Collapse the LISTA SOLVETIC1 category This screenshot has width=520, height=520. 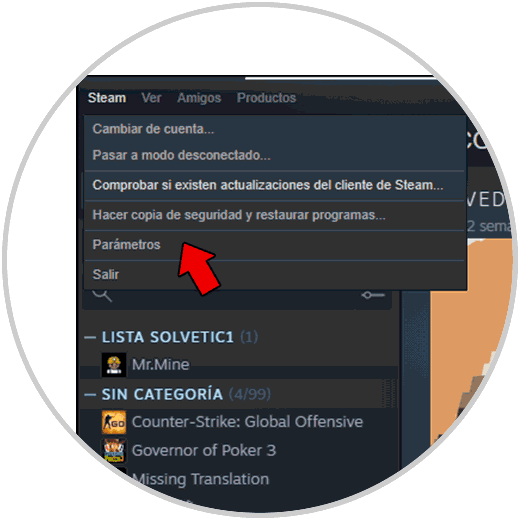90,338
